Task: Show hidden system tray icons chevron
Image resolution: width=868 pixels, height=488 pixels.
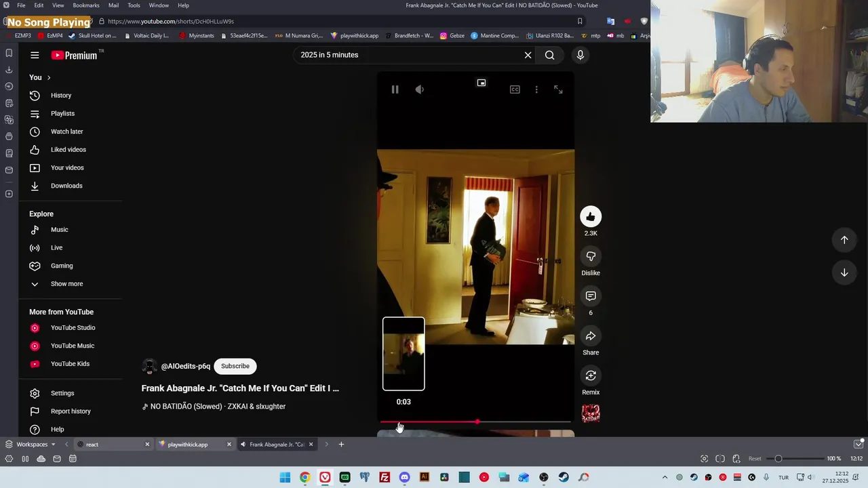Action: (665, 477)
